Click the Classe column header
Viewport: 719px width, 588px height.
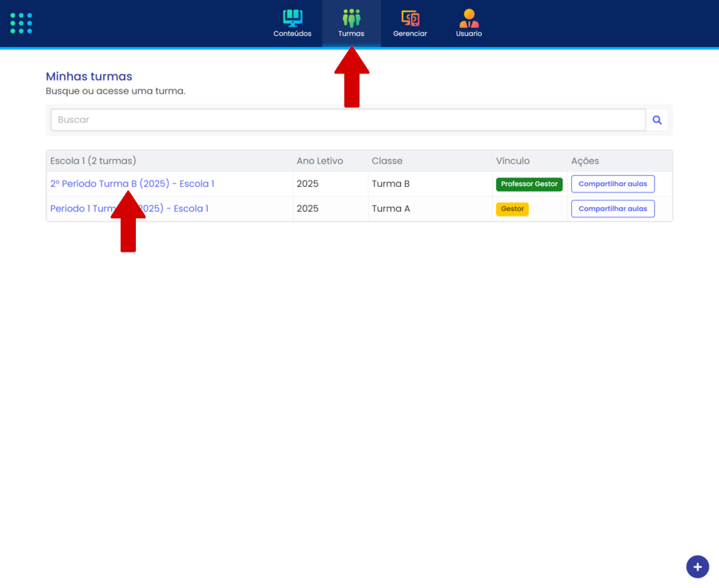(x=387, y=161)
